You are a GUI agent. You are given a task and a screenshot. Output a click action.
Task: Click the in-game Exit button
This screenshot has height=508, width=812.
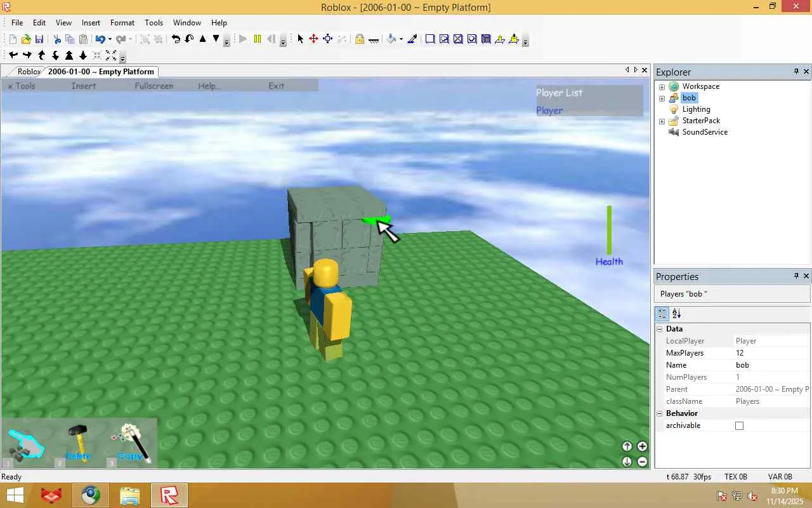point(277,86)
